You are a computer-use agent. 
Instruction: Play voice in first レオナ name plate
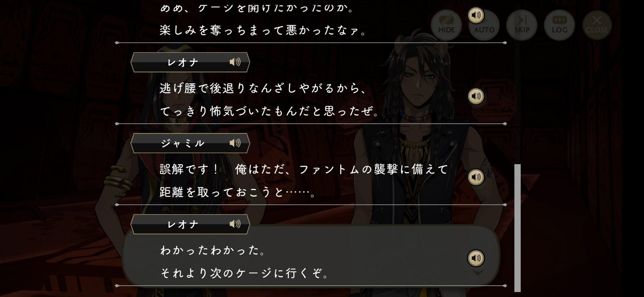point(235,62)
